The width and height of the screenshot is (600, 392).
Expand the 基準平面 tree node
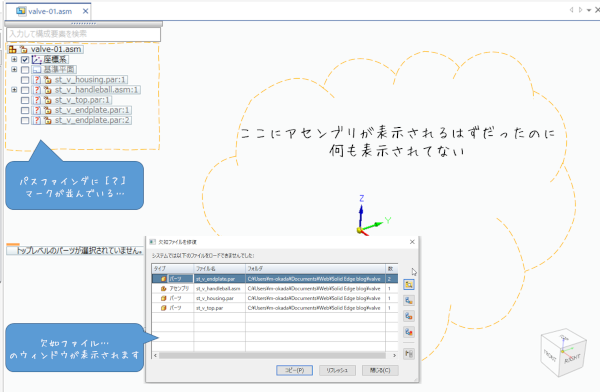(14, 69)
